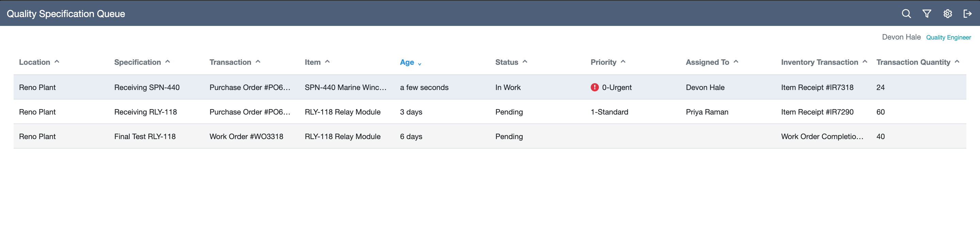980x225 pixels.
Task: Click the Age column header
Action: click(x=407, y=62)
